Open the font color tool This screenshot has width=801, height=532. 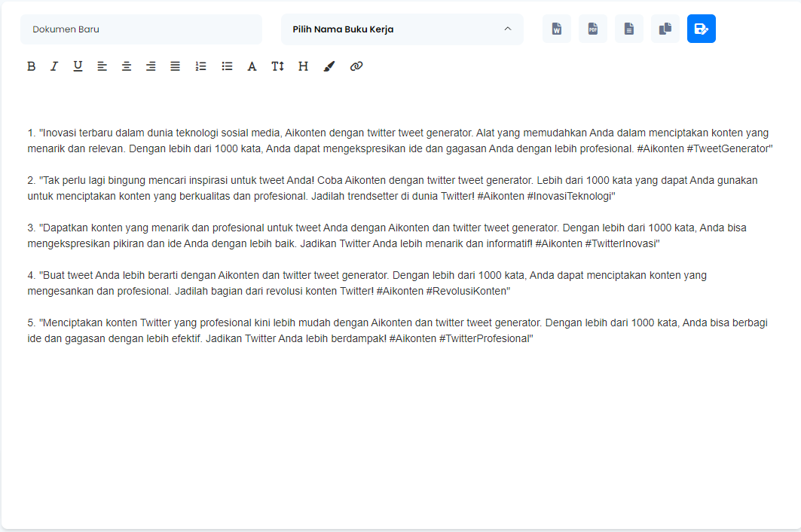tap(252, 66)
